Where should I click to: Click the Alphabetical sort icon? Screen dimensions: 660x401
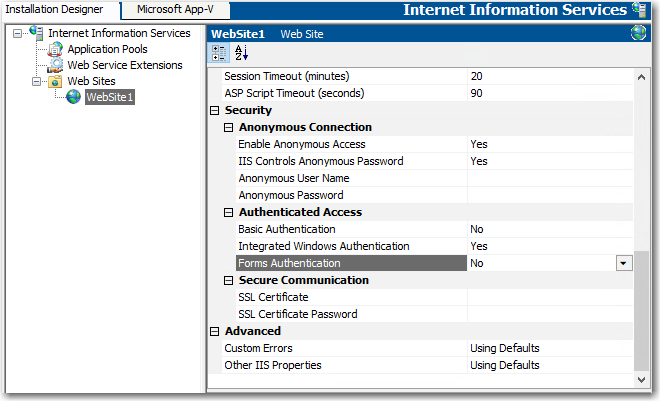(241, 53)
